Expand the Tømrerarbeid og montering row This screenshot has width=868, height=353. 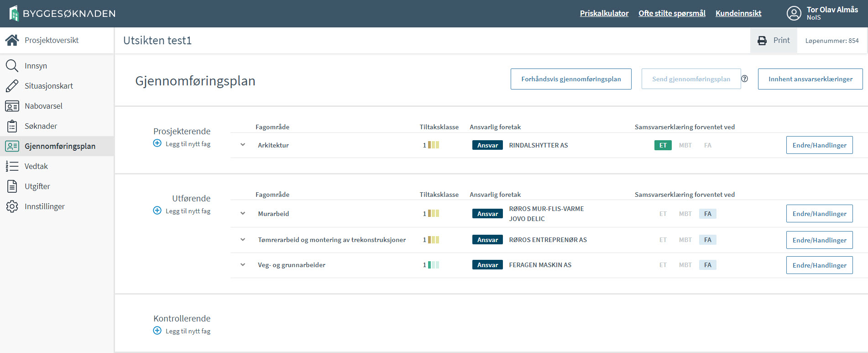pos(243,239)
